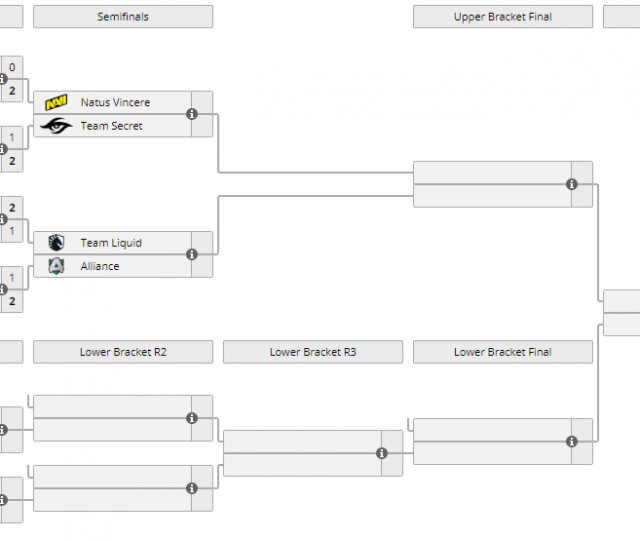Click the Lower Bracket Final header
The height and width of the screenshot is (540, 640).
502,352
